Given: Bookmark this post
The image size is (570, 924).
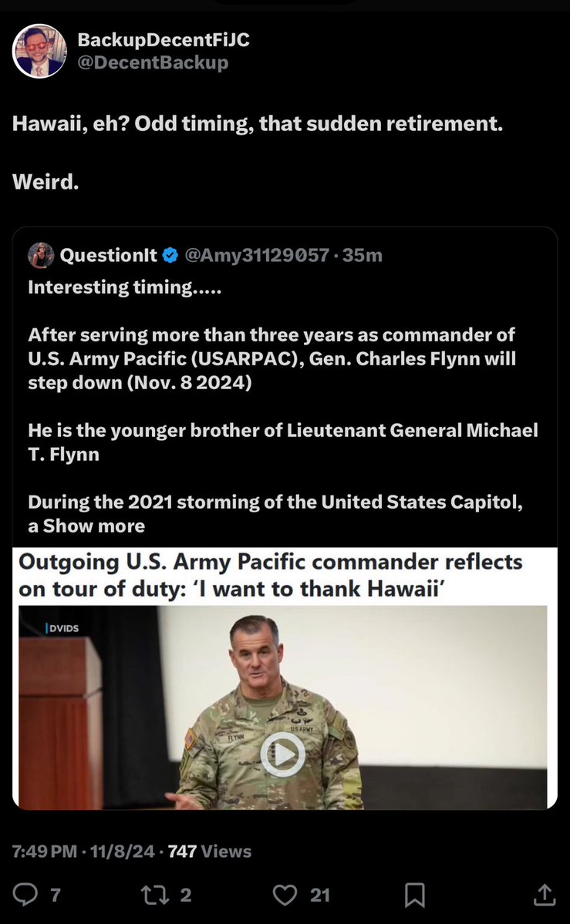Looking at the screenshot, I should coord(415,894).
